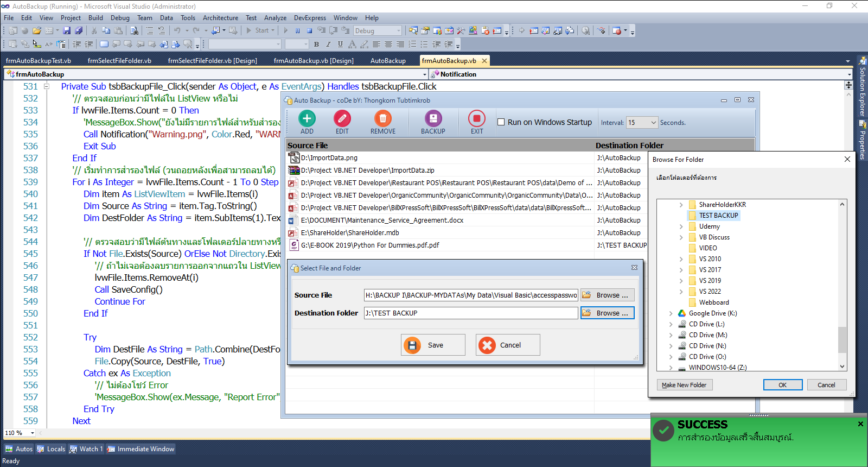Expand the Google Drive (K:) node
The height and width of the screenshot is (467, 868).
(x=671, y=313)
